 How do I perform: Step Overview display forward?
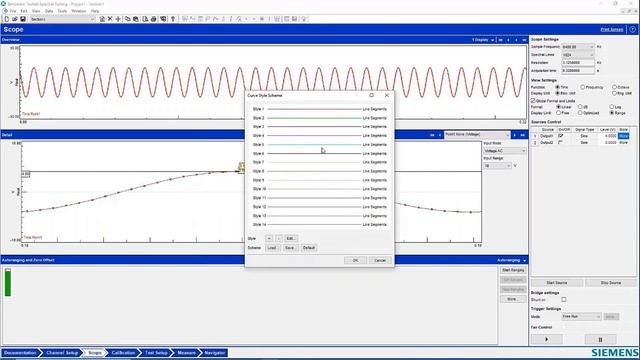tap(516, 40)
